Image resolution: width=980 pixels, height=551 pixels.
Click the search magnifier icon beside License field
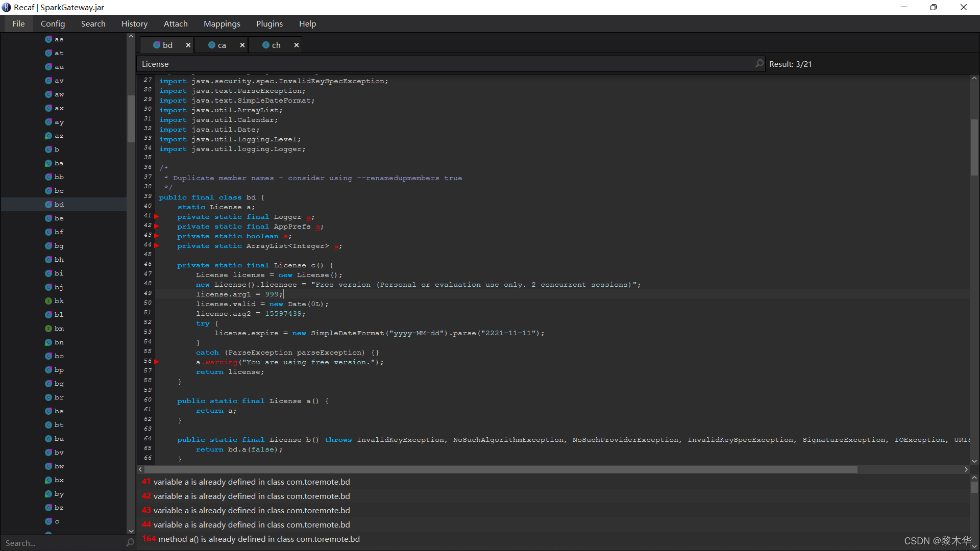click(x=759, y=64)
